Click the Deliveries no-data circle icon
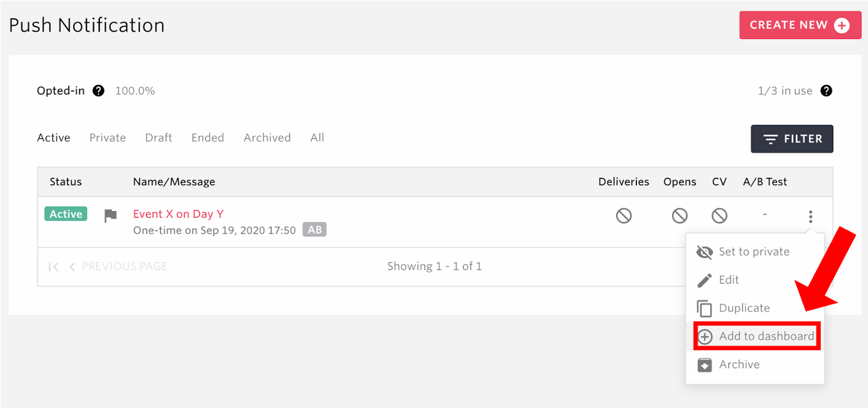 click(x=624, y=216)
